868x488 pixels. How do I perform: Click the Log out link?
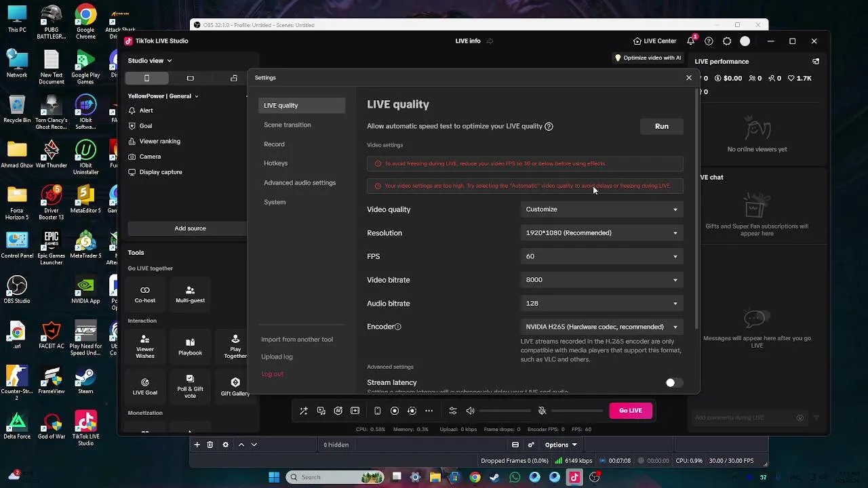(272, 374)
